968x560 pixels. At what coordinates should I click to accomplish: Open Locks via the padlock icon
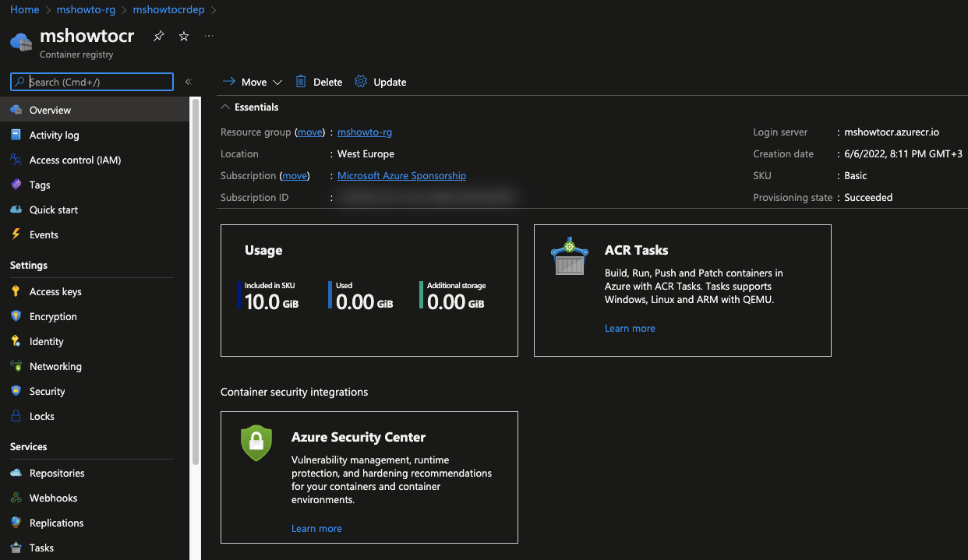click(16, 416)
